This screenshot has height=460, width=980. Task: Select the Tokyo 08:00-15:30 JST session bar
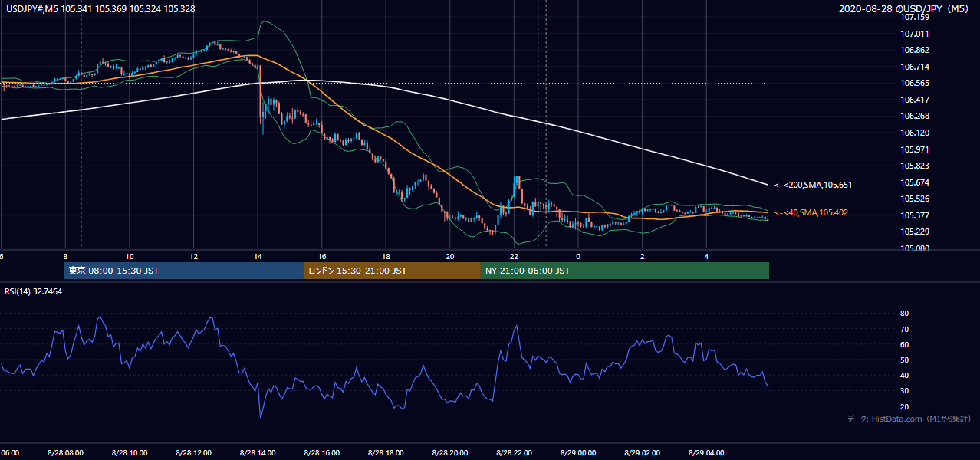pyautogui.click(x=184, y=271)
